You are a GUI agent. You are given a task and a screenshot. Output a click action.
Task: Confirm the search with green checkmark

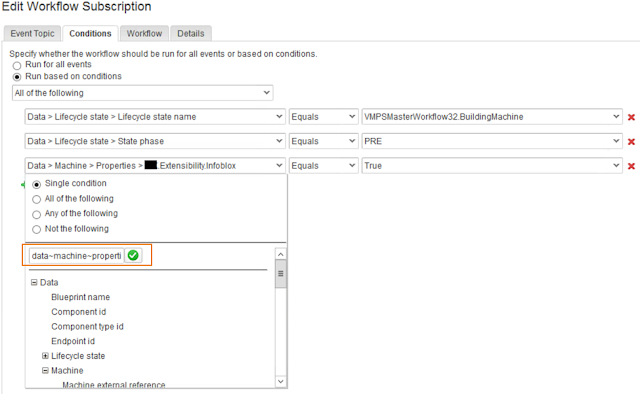tap(133, 256)
